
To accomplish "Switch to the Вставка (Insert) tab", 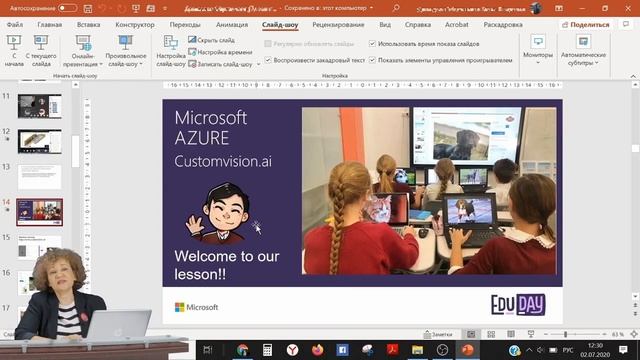I will click(x=88, y=24).
